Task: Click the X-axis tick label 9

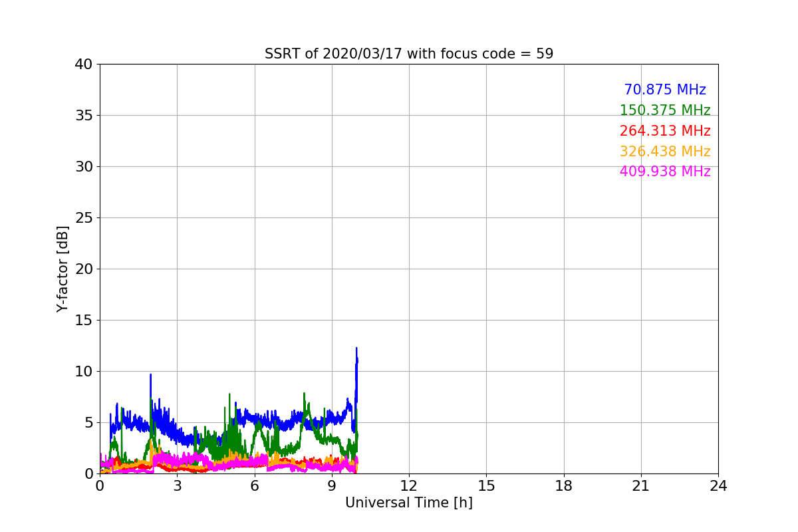Action: 332,486
